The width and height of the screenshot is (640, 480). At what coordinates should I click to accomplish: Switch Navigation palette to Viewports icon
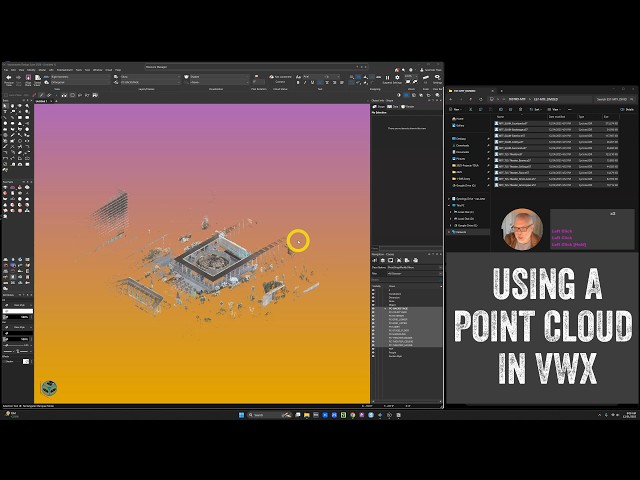(399, 260)
